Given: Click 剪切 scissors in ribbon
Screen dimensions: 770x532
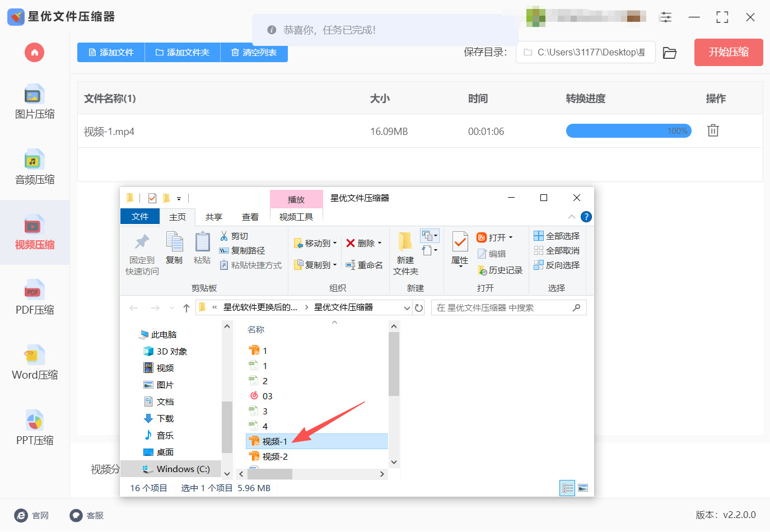Looking at the screenshot, I should [234, 236].
